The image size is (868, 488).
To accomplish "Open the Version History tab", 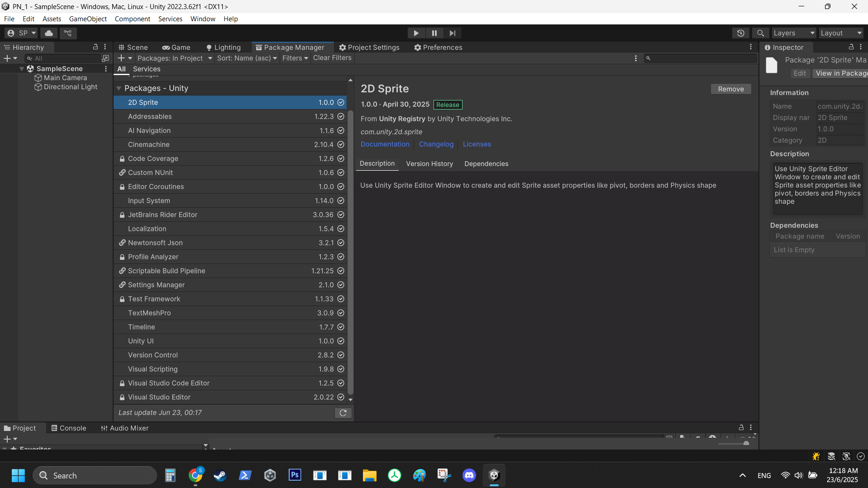I will point(429,164).
